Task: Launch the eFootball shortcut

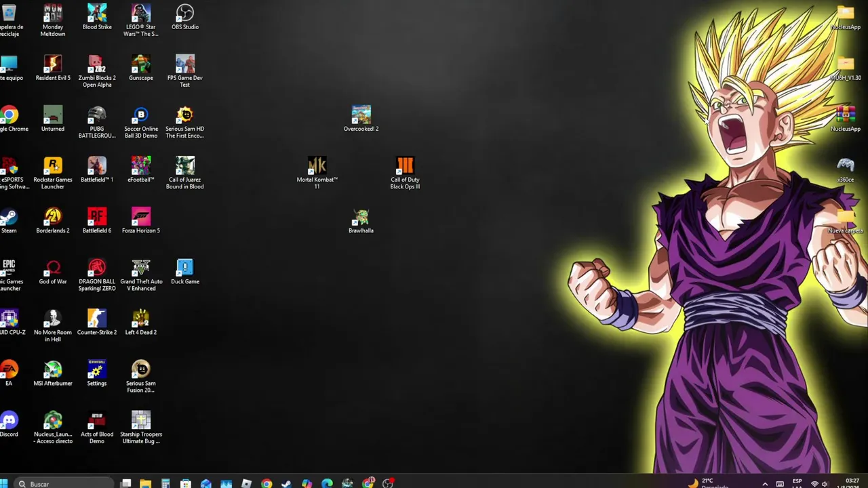Action: (141, 169)
